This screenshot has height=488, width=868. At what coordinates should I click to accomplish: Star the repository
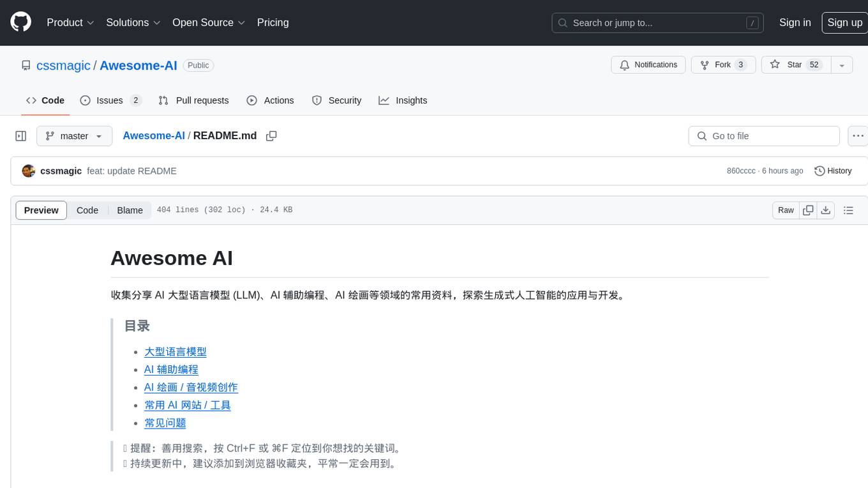[796, 65]
